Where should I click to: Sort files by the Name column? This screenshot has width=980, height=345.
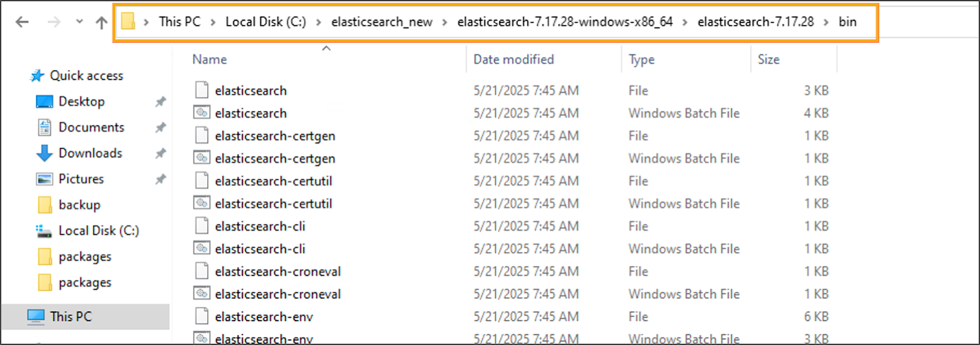(209, 59)
